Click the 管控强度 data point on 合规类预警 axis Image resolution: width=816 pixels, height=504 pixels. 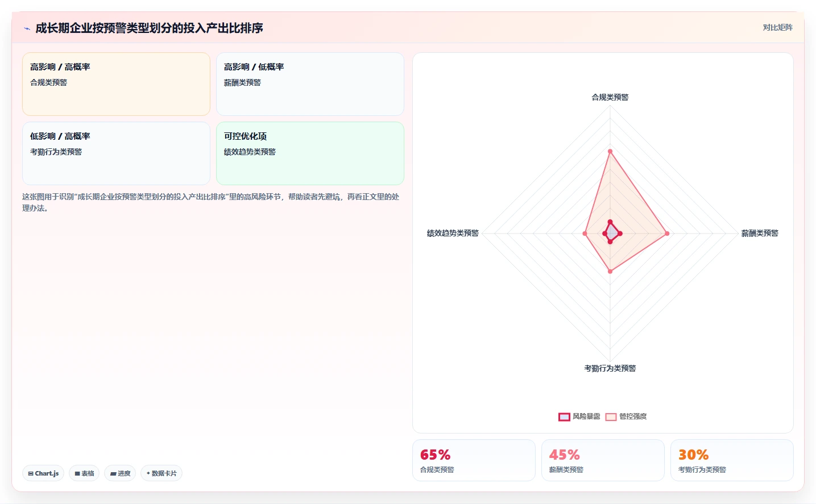(610, 151)
